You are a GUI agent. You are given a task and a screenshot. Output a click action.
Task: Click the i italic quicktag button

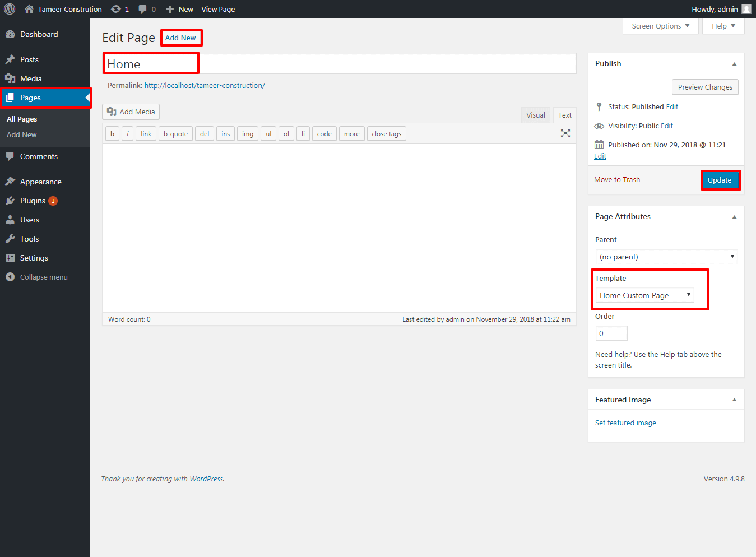pyautogui.click(x=128, y=134)
